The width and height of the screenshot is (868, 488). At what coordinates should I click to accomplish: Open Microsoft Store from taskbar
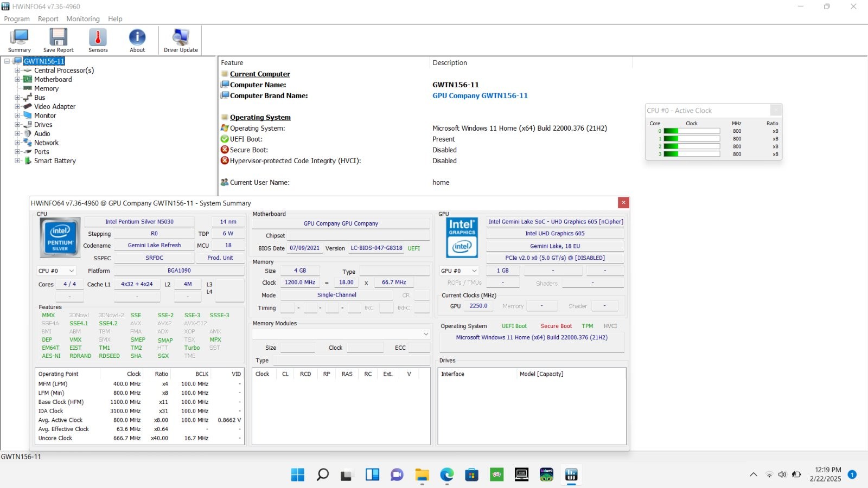472,475
